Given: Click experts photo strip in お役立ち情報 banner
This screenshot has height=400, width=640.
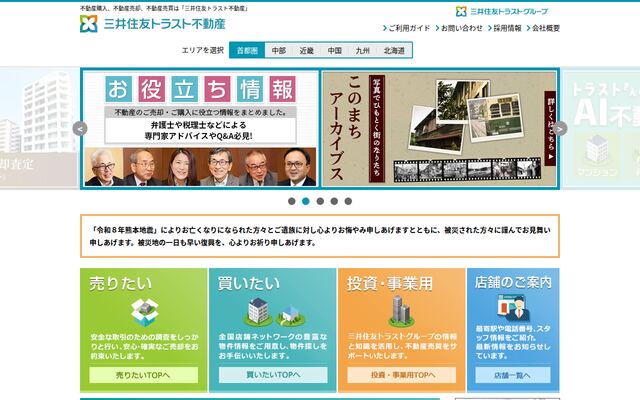Looking at the screenshot, I should (x=200, y=167).
